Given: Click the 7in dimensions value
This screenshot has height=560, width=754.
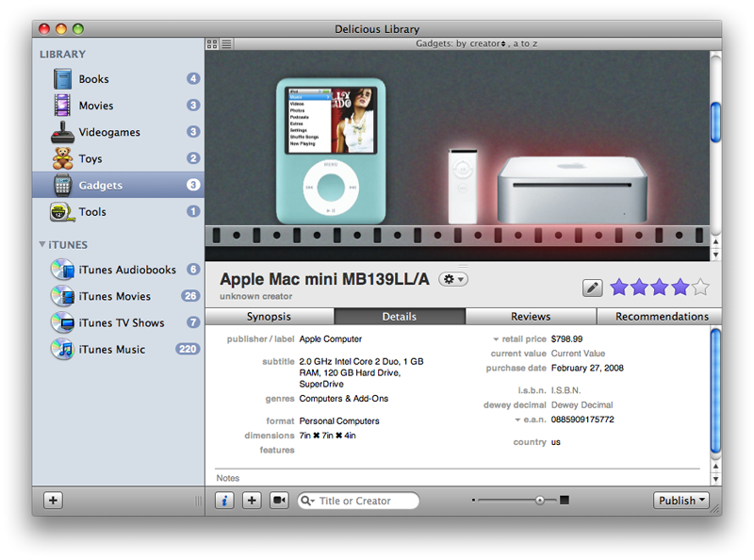Looking at the screenshot, I should (x=327, y=436).
